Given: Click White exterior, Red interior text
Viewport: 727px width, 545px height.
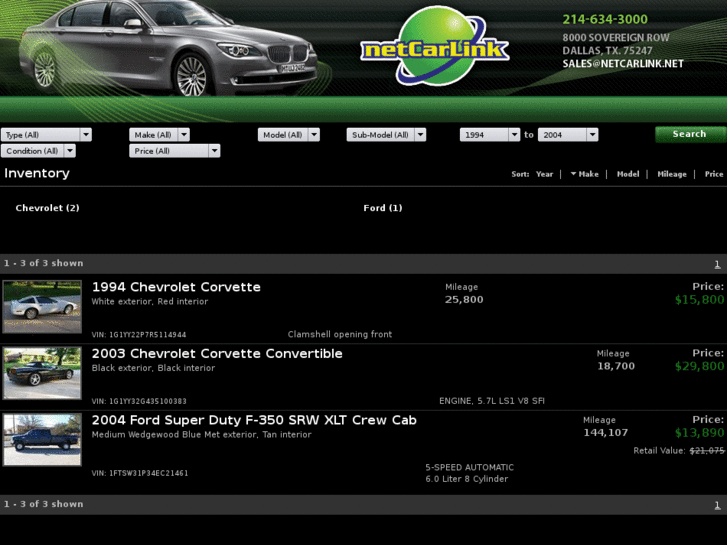Looking at the screenshot, I should (x=150, y=301).
